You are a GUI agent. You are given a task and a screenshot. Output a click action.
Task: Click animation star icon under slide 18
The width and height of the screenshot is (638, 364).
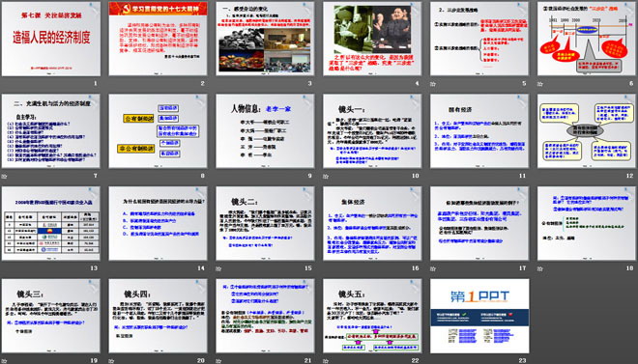point(540,268)
